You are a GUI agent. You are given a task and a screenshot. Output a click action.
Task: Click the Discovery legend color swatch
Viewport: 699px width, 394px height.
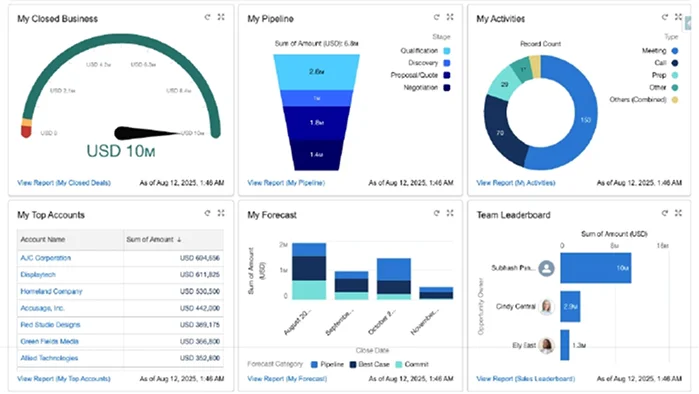(x=447, y=63)
